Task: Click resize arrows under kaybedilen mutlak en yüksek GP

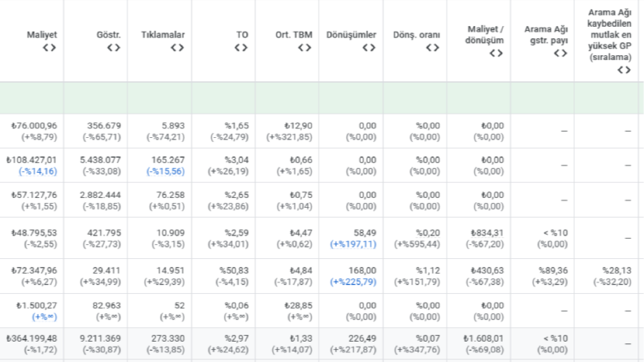Action: [x=625, y=70]
